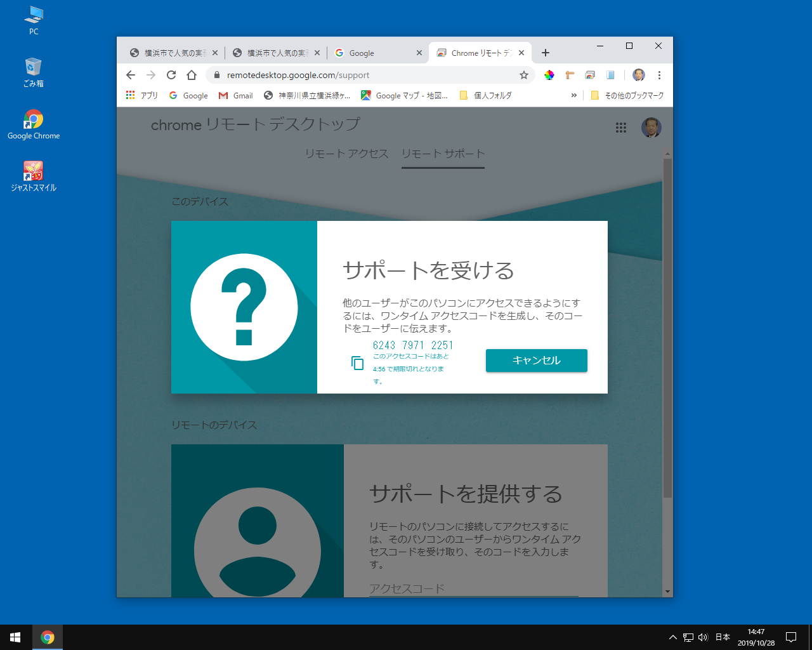Select the Google Chrome desktop shortcut

pyautogui.click(x=34, y=124)
